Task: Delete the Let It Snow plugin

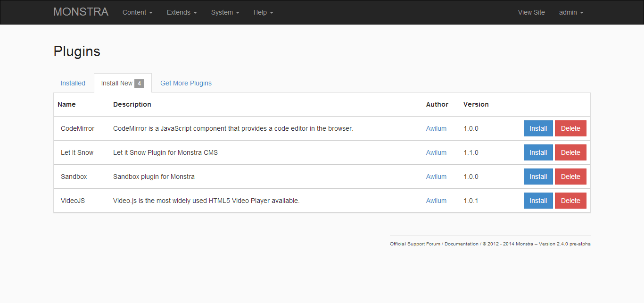Action: coord(570,152)
